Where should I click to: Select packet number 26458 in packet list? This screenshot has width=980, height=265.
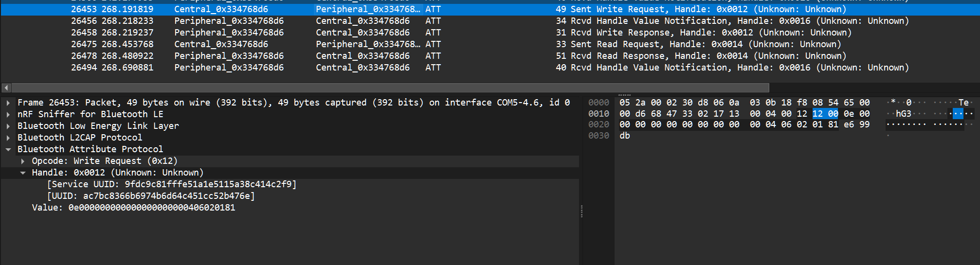click(84, 33)
